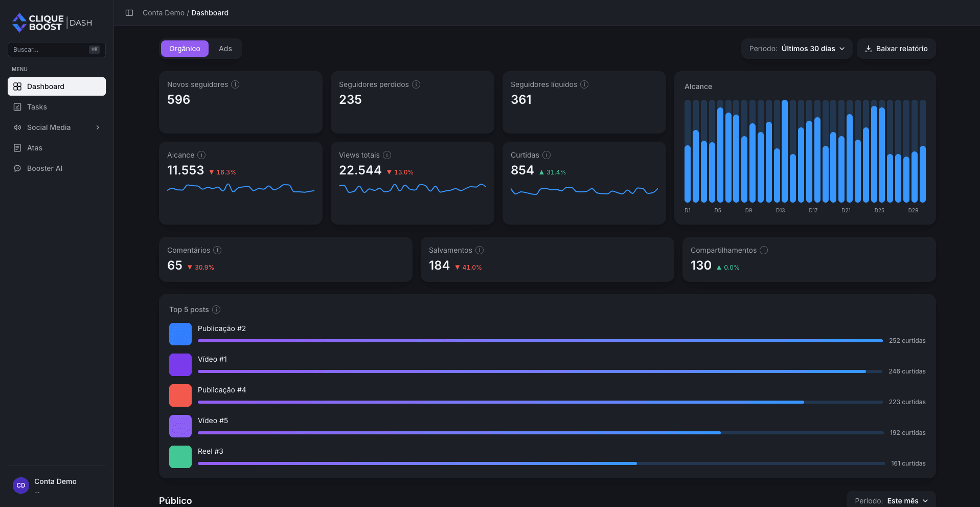Click the Social Media megaphone icon
Screen dimensions: 980x507
coord(17,127)
